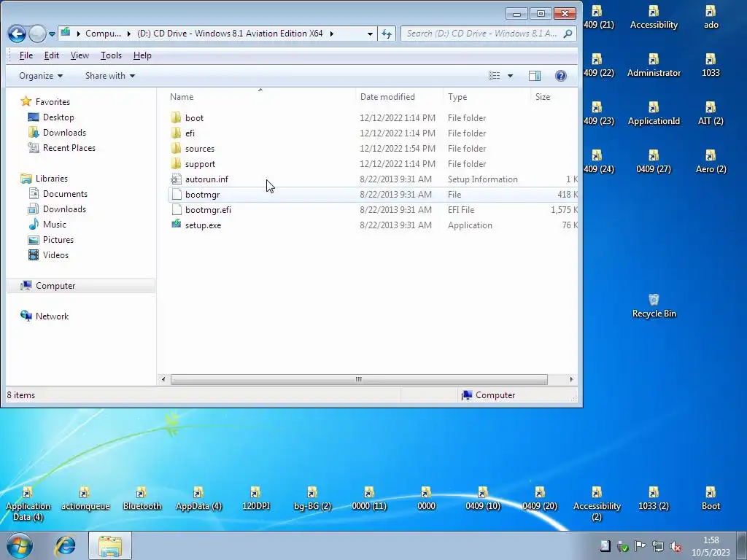
Task: Click the horizontal scrollbar thumb
Action: (359, 379)
